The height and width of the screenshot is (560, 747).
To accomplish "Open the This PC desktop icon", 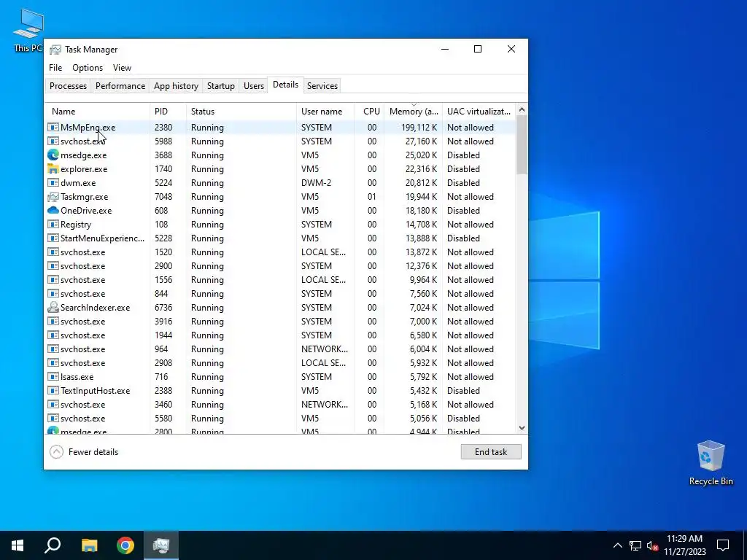I will (x=28, y=30).
